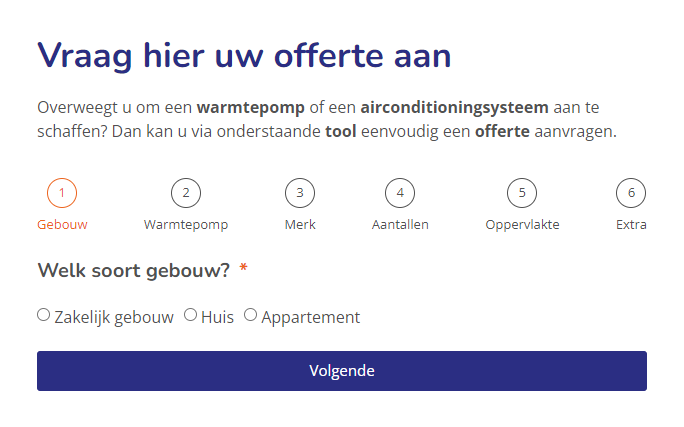Click the Appartement label text

[311, 317]
